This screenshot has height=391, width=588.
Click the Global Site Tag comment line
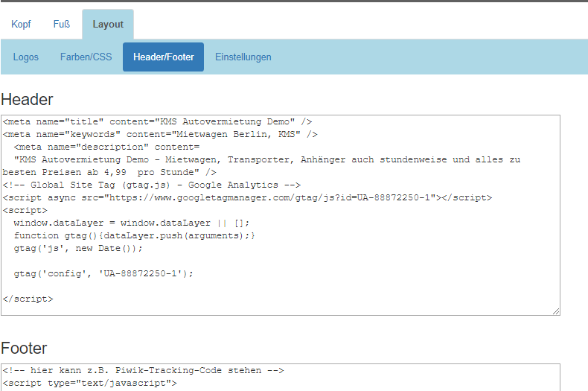coord(152,185)
